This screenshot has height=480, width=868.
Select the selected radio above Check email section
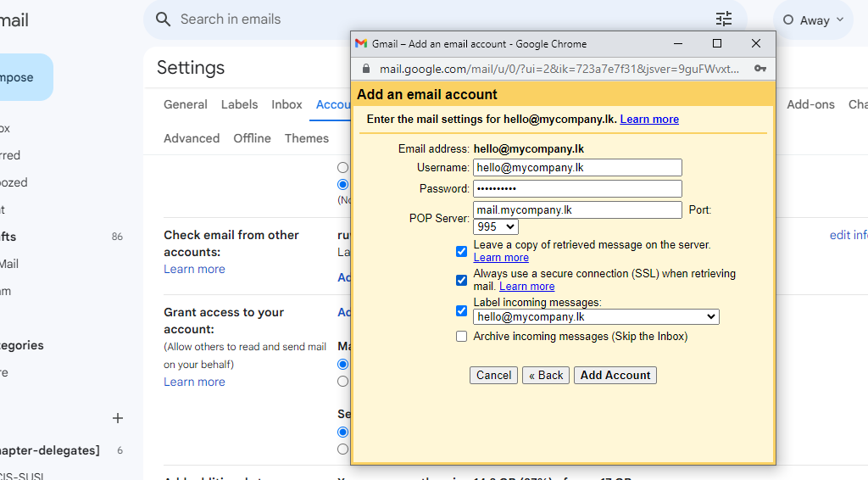(342, 184)
